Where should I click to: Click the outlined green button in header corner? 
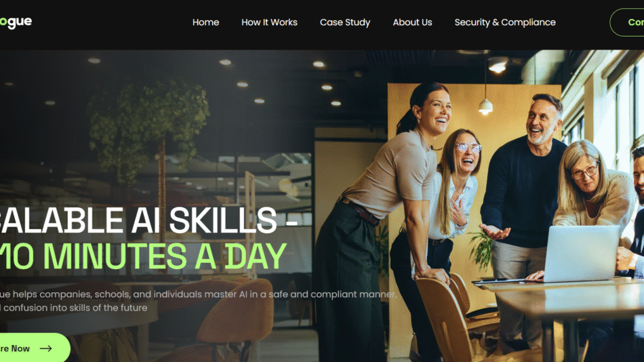tap(627, 22)
